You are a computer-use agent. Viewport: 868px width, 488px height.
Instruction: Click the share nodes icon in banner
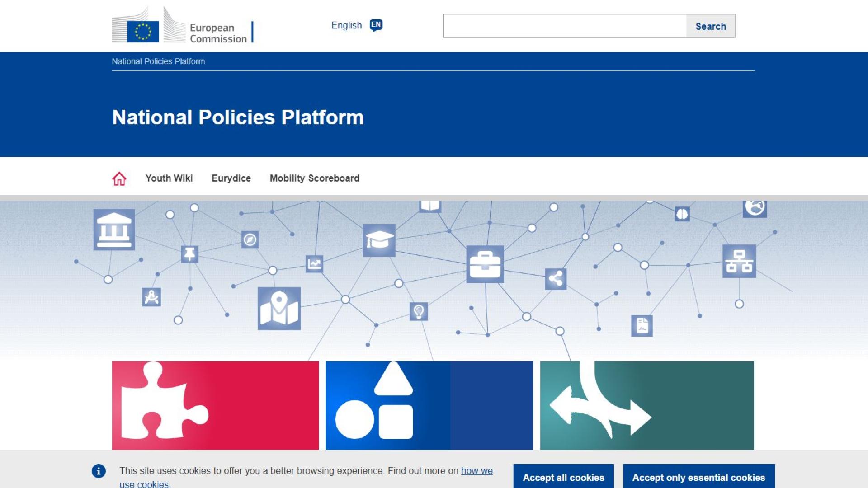556,279
